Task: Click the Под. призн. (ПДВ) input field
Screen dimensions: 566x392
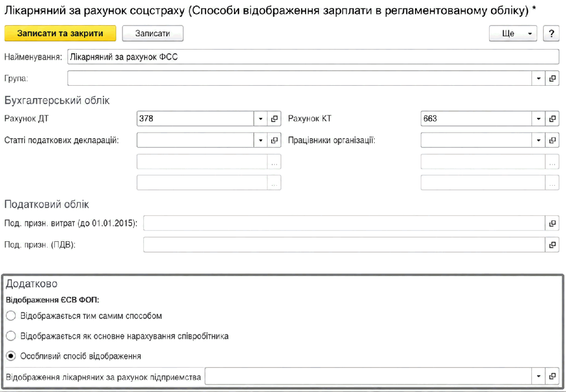Action: (344, 245)
